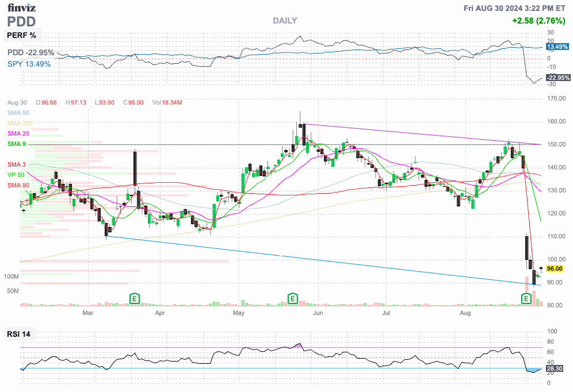Select the SMA 3 legend label

pos(17,164)
